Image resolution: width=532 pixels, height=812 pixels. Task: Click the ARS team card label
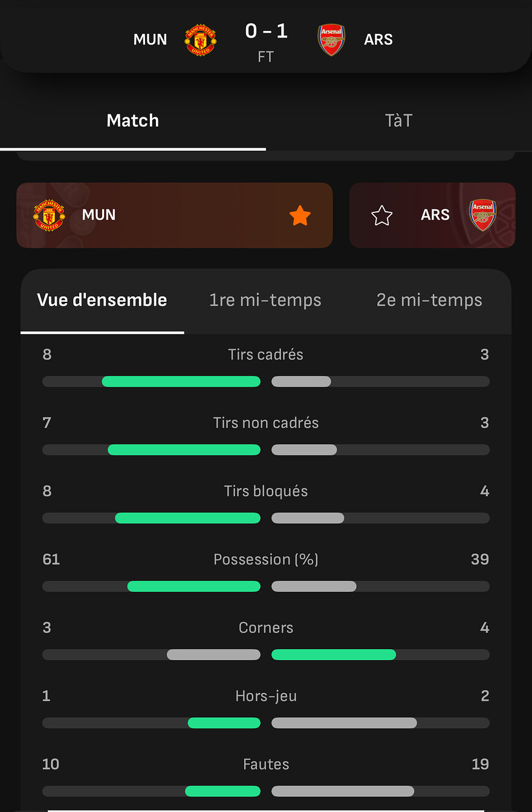[435, 215]
